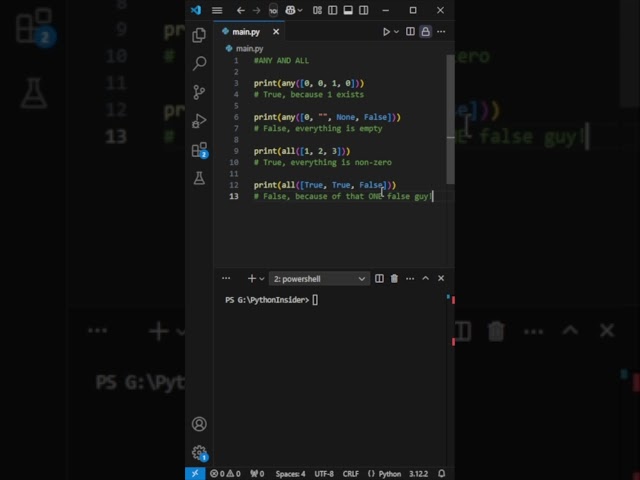Close the main.py tab
The width and height of the screenshot is (640, 480).
(276, 32)
